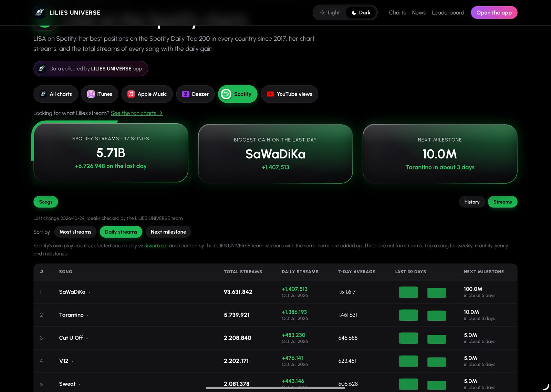Viewport: 551px width, 392px height.
Task: Click the Biggest Gain SaWaDiKa card
Action: [275, 154]
